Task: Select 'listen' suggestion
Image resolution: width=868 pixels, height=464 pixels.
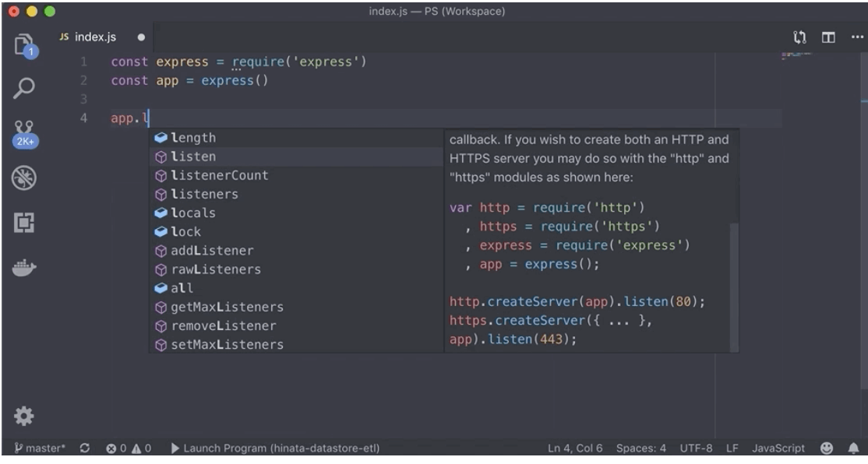Action: coord(296,156)
